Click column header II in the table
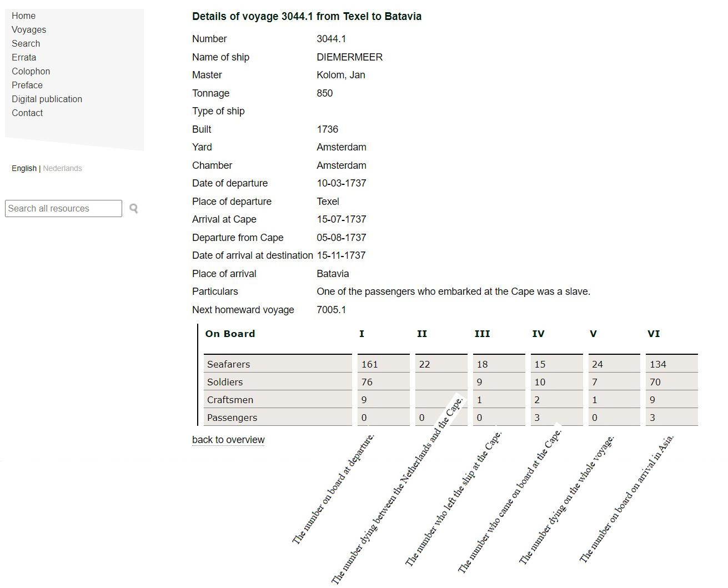This screenshot has height=588, width=728. click(422, 334)
